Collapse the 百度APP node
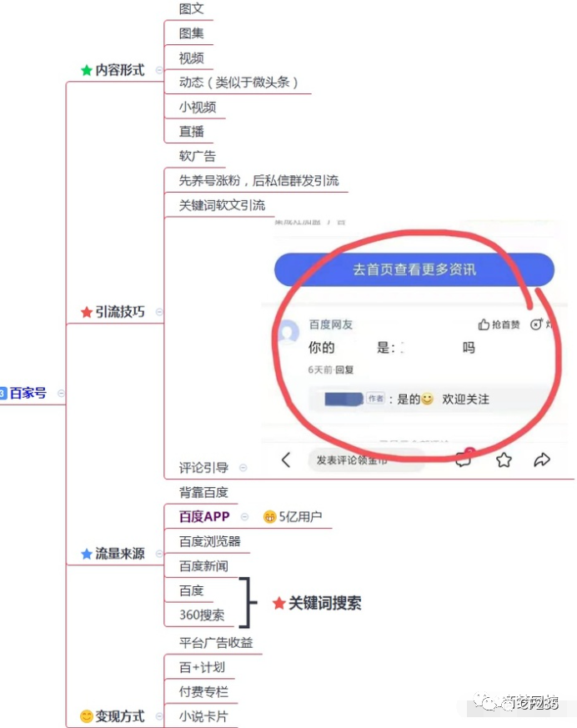 (244, 517)
